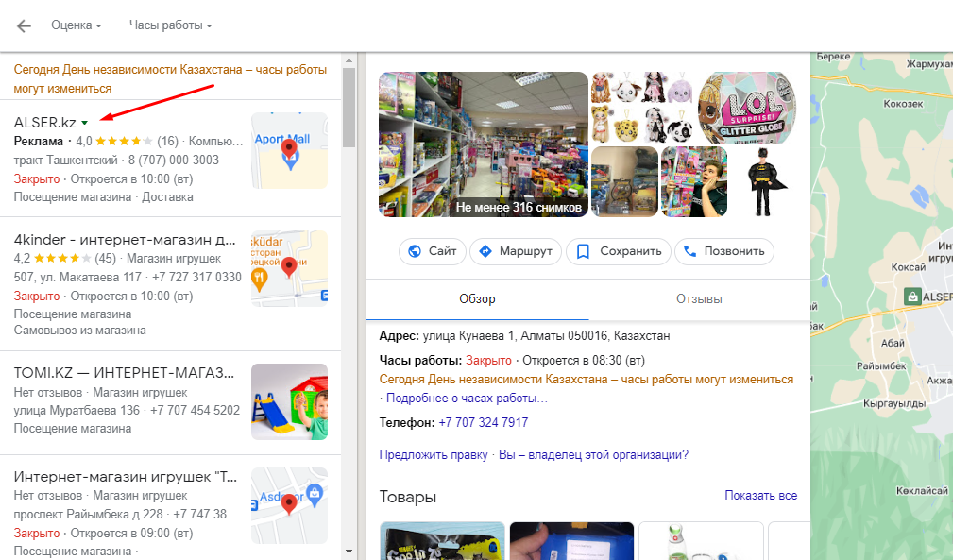Click Вы – владелец этой организации link
The width and height of the screenshot is (953, 560).
coord(593,455)
